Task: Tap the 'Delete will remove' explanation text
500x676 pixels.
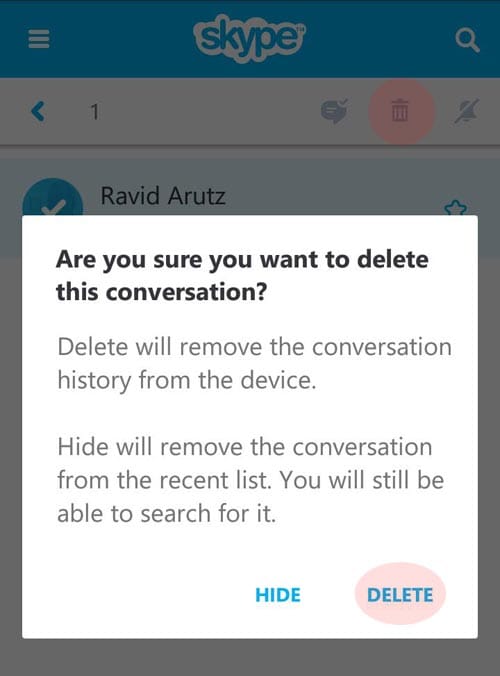Action: [x=254, y=363]
